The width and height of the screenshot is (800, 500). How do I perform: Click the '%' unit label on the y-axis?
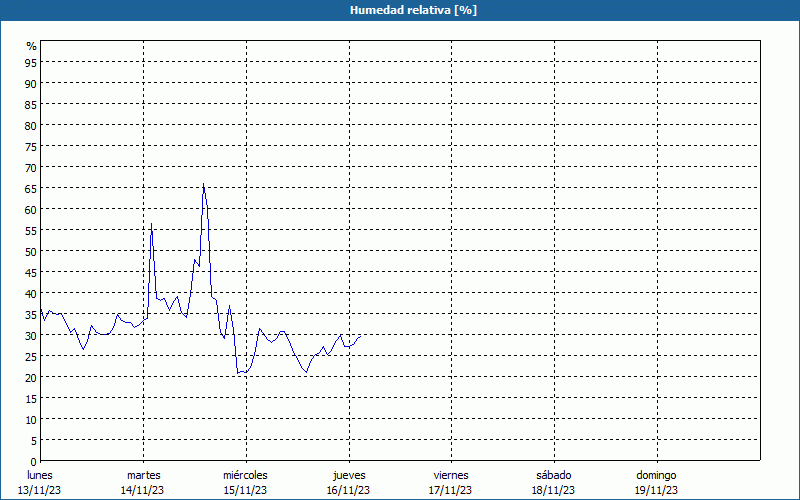[32, 46]
